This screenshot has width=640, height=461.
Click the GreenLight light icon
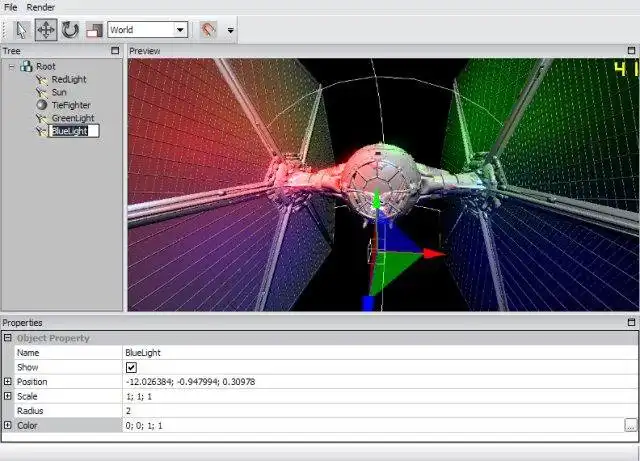pyautogui.click(x=42, y=118)
